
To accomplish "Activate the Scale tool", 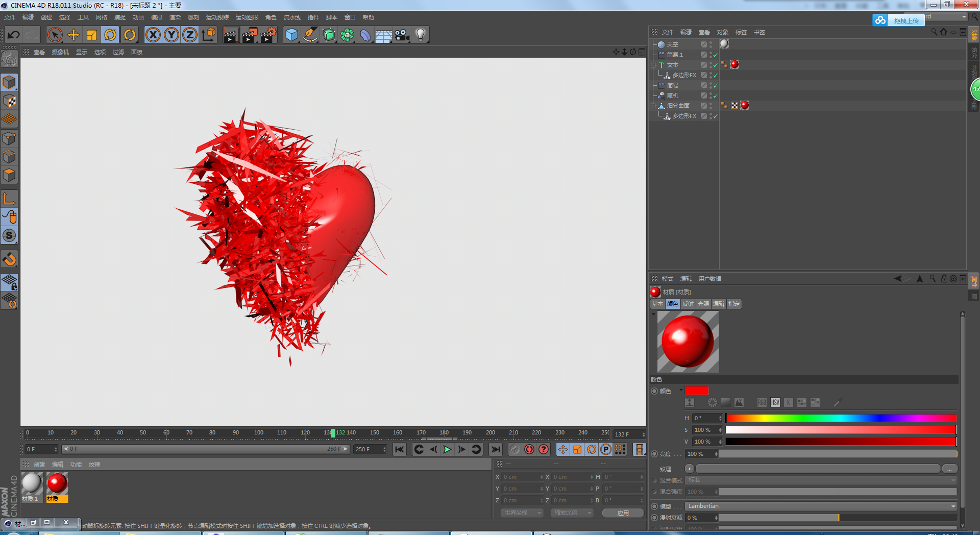I will [x=92, y=35].
